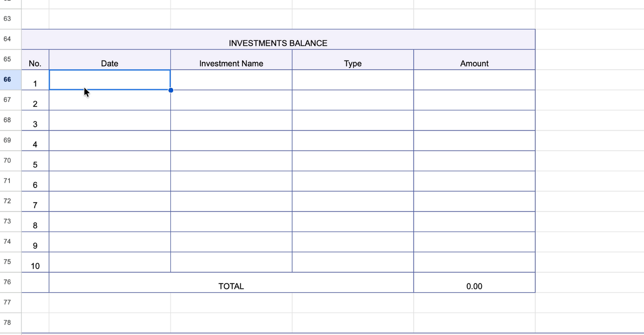Click the Investment Name cell in row 2
Screen dimensions: 644x335
(x=231, y=100)
